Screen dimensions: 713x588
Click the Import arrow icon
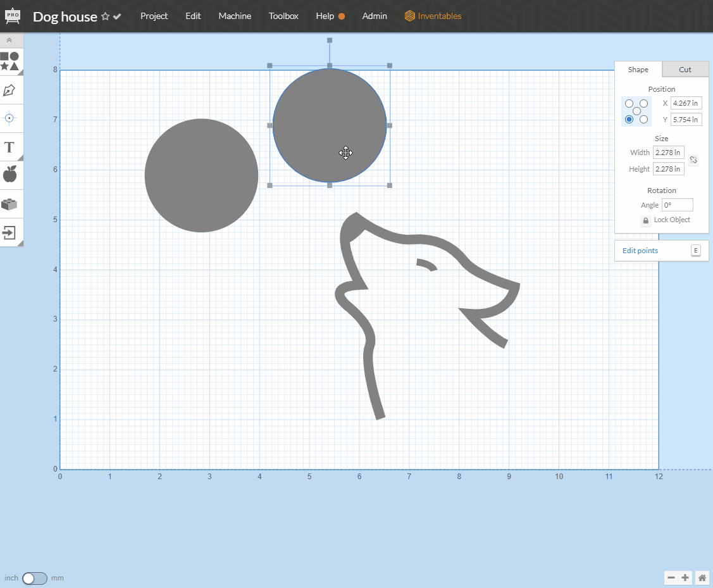pyautogui.click(x=9, y=232)
